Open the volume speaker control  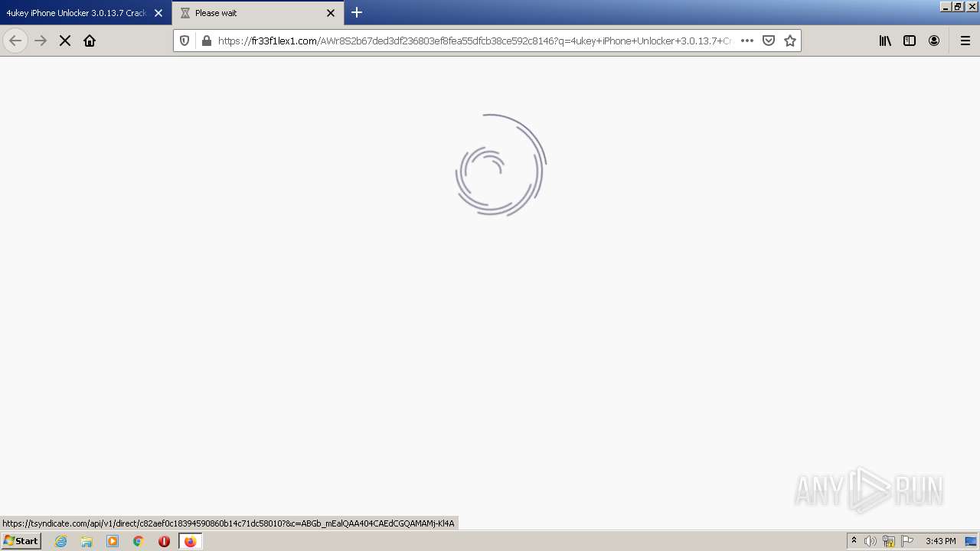871,541
